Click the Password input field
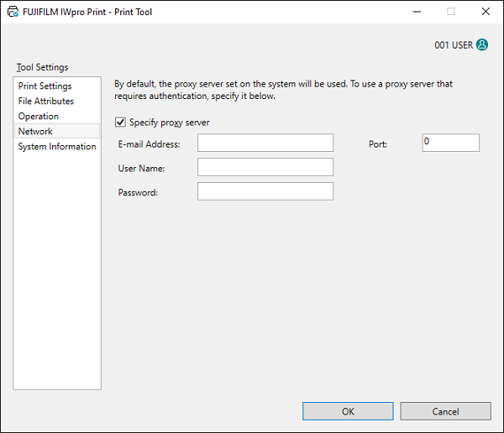This screenshot has width=504, height=433. coord(265,191)
